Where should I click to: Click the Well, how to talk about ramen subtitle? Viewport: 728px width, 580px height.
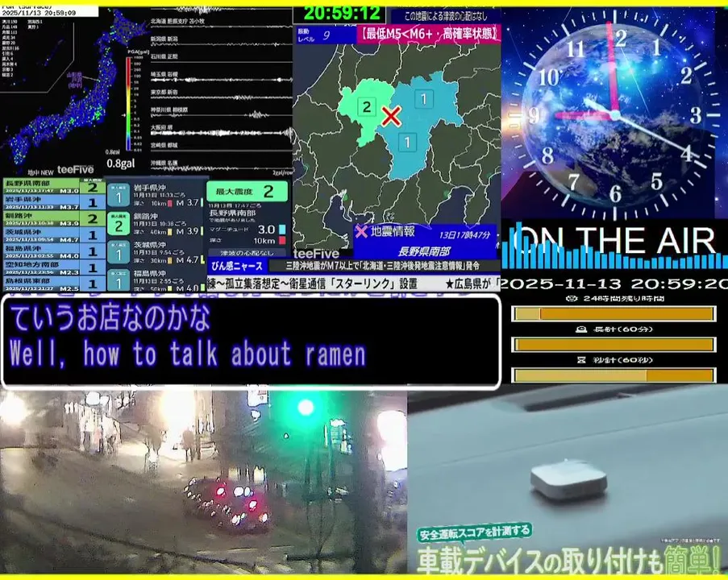(188, 354)
